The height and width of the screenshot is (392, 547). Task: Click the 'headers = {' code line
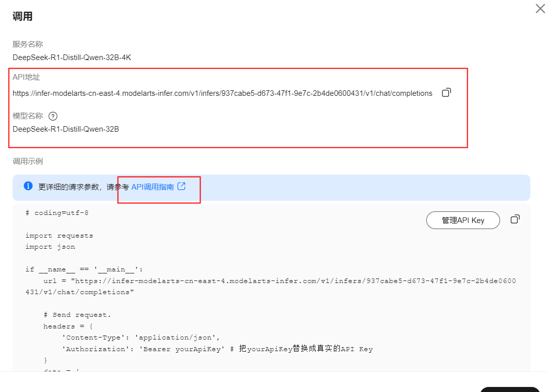68,326
